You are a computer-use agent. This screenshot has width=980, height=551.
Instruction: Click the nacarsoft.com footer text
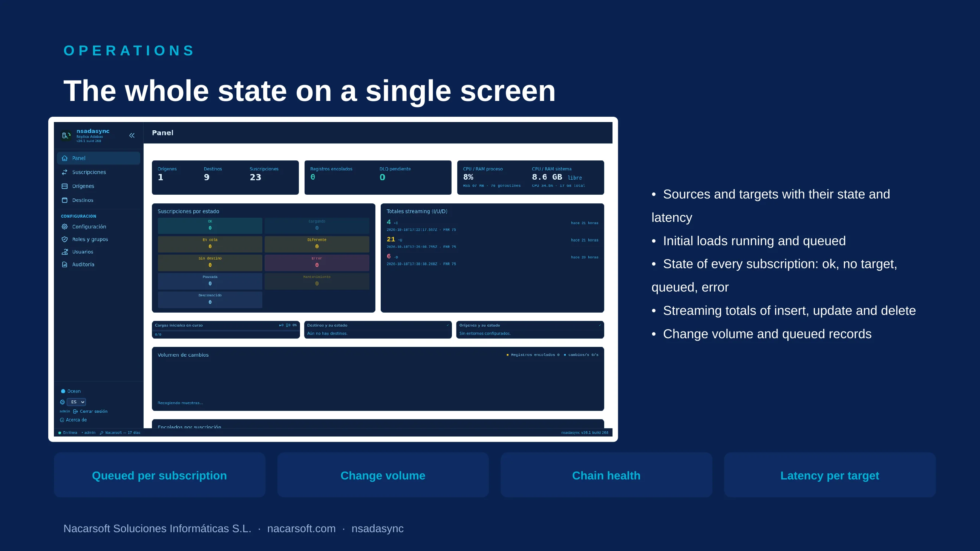pyautogui.click(x=301, y=528)
